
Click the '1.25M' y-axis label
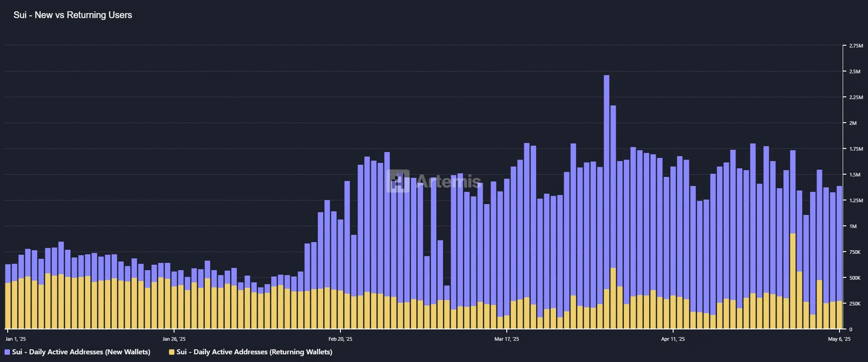(856, 200)
